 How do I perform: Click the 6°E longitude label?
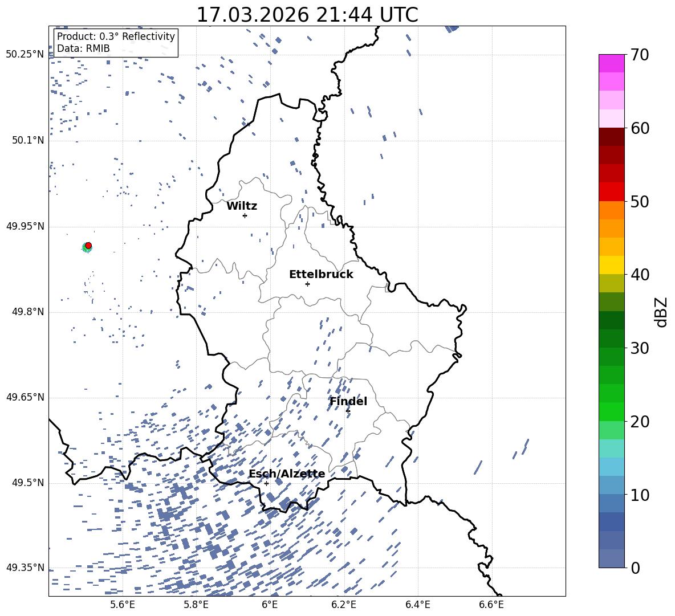coord(270,605)
